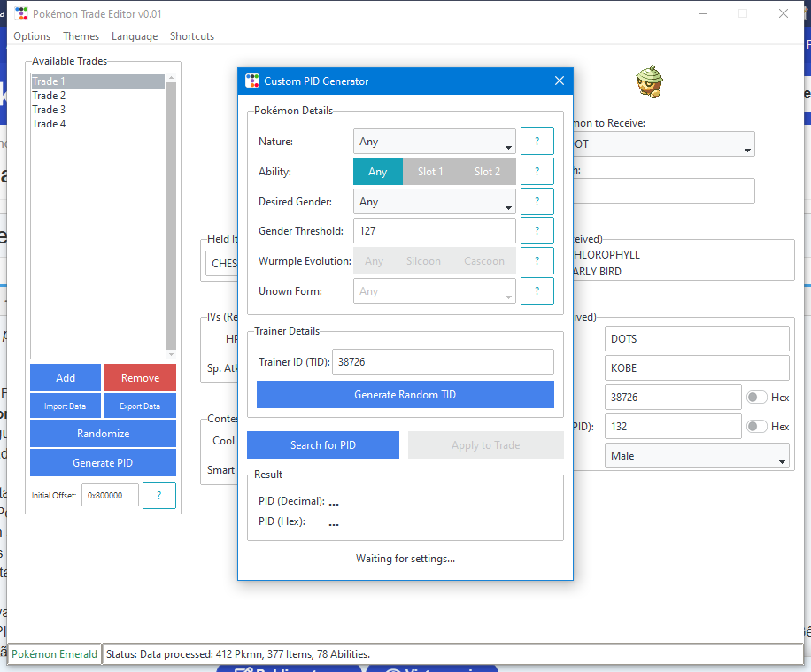This screenshot has height=672, width=811.
Task: Toggle Hex switch for the 38726 field
Action: pyautogui.click(x=757, y=398)
